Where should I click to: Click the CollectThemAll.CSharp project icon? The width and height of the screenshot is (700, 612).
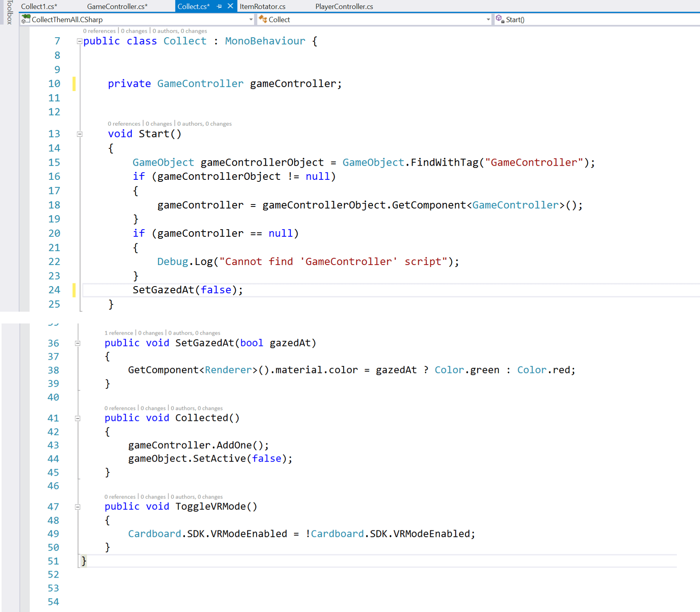(26, 19)
